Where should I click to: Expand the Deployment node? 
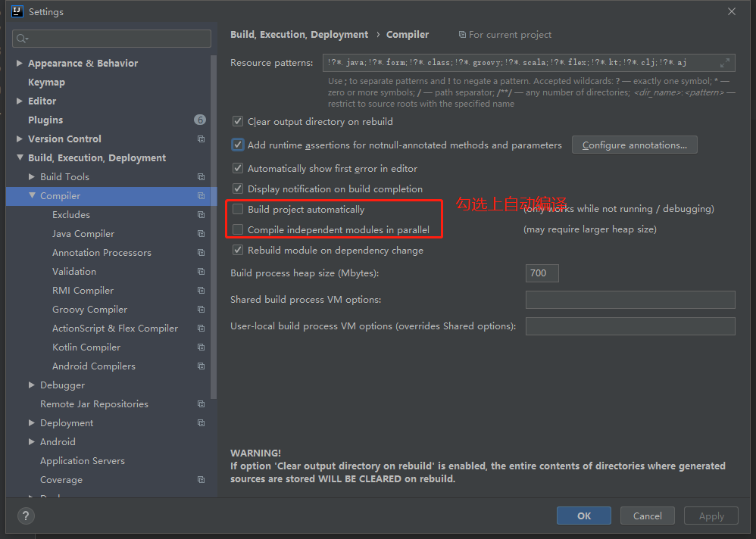pos(31,423)
